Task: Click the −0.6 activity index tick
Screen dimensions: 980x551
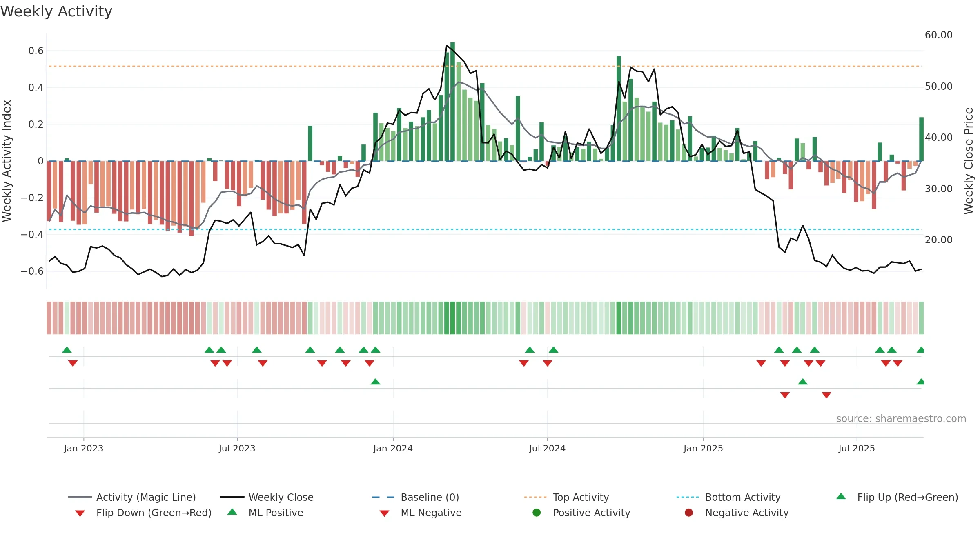Action: point(32,271)
